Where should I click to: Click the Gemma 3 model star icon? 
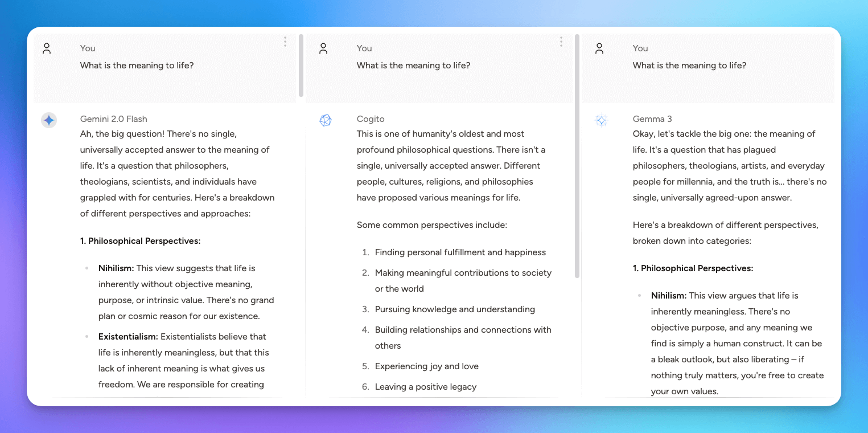click(x=601, y=120)
